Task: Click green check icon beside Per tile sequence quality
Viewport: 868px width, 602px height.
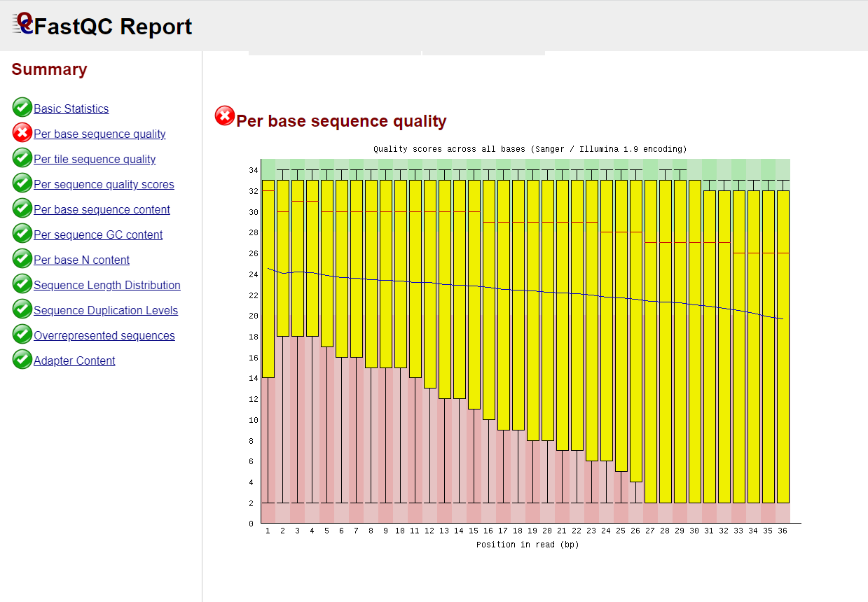Action: tap(22, 158)
